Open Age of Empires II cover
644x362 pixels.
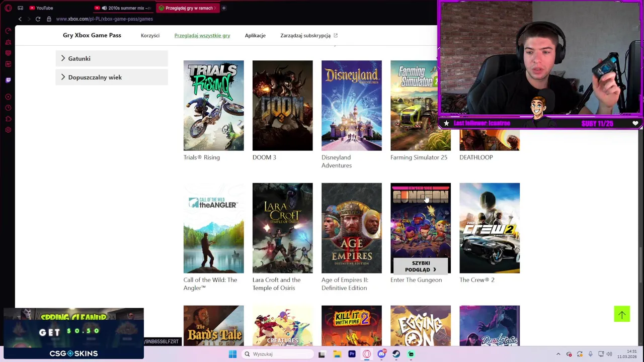(351, 228)
